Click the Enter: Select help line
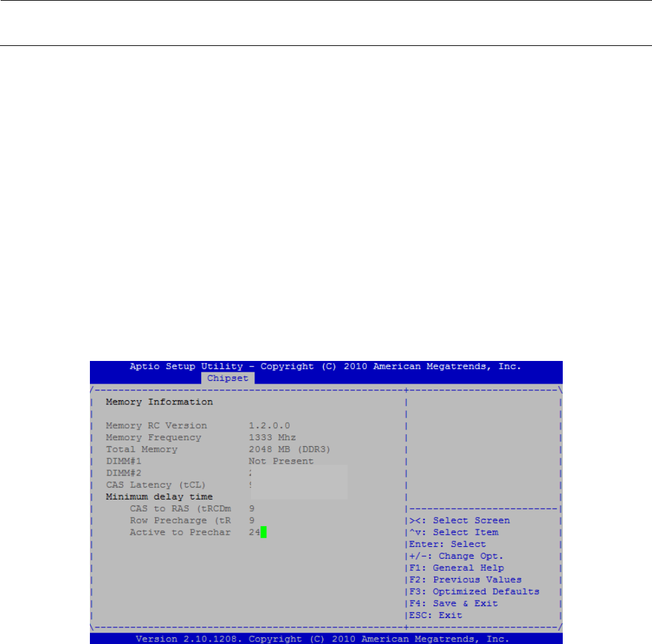Screen dimensions: 652x644 tap(448, 544)
